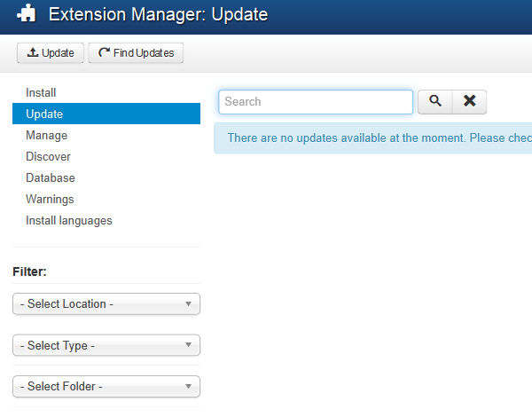Click the arrow on Select Location filter
Image resolution: width=532 pixels, height=417 pixels.
pos(188,304)
